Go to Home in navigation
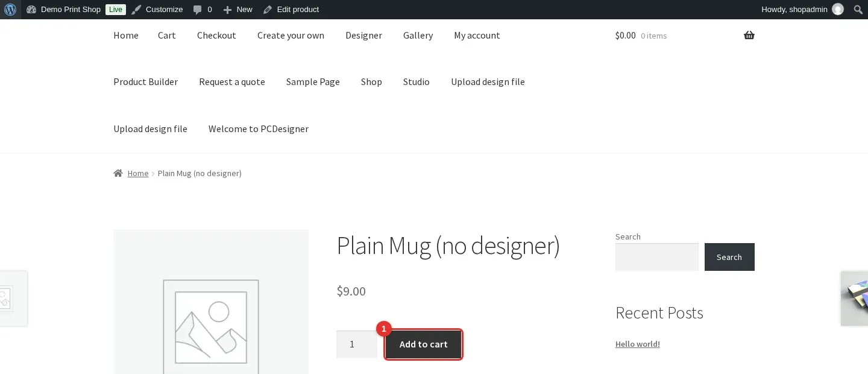 (x=126, y=35)
